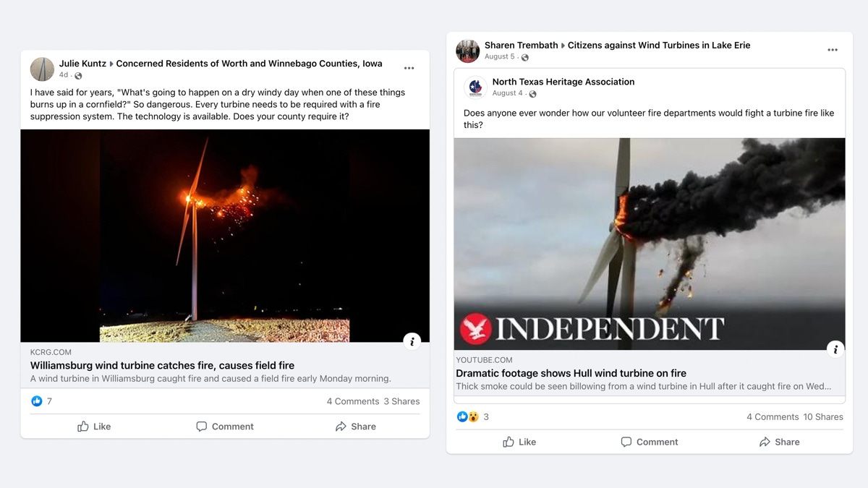Viewport: 868px width, 488px height.
Task: Click reaction count 7 on Julie's post
Action: pos(49,401)
